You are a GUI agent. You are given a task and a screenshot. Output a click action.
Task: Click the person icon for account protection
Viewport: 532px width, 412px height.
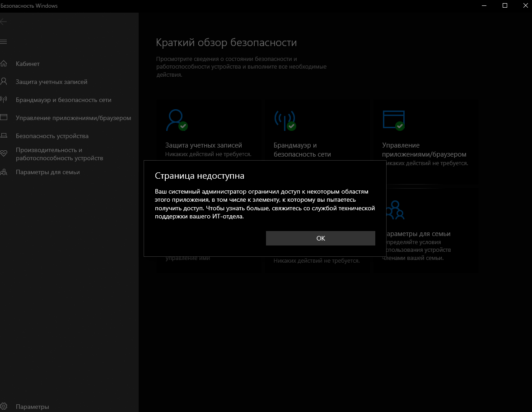coord(4,81)
